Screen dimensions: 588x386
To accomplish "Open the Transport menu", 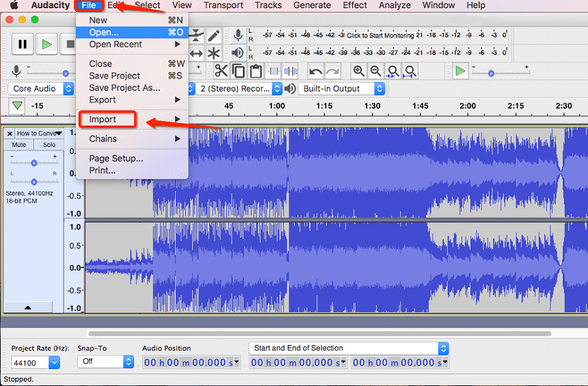I will [224, 5].
